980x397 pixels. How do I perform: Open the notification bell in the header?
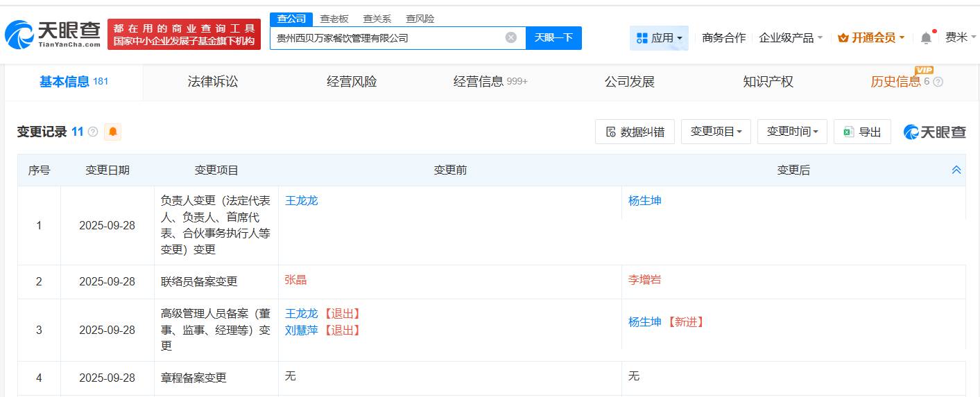pos(926,38)
